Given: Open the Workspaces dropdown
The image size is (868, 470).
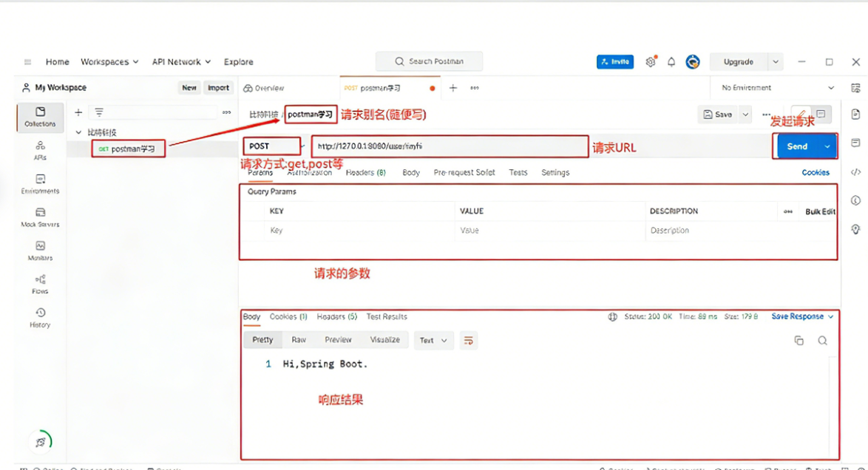Looking at the screenshot, I should pos(109,62).
